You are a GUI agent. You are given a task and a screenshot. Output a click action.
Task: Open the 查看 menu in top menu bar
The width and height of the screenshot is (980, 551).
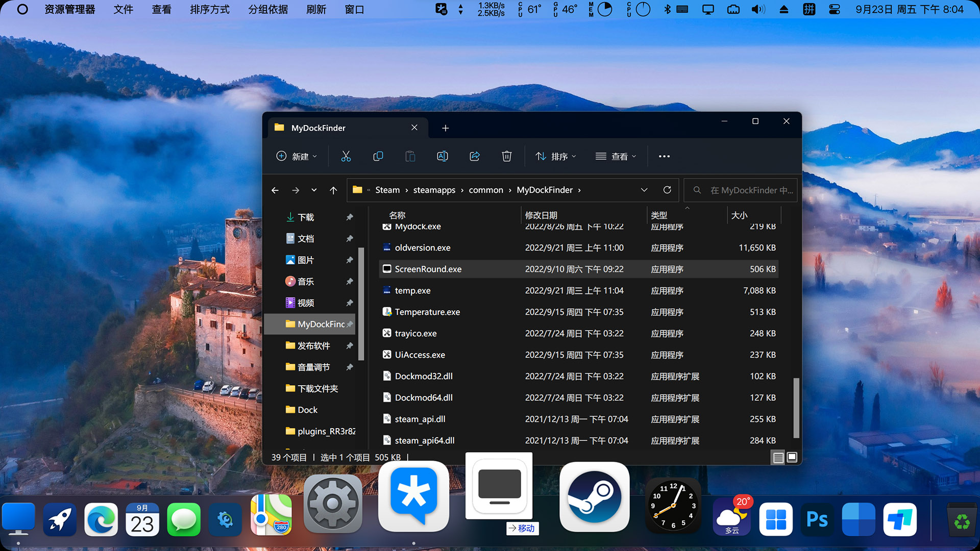coord(161,9)
